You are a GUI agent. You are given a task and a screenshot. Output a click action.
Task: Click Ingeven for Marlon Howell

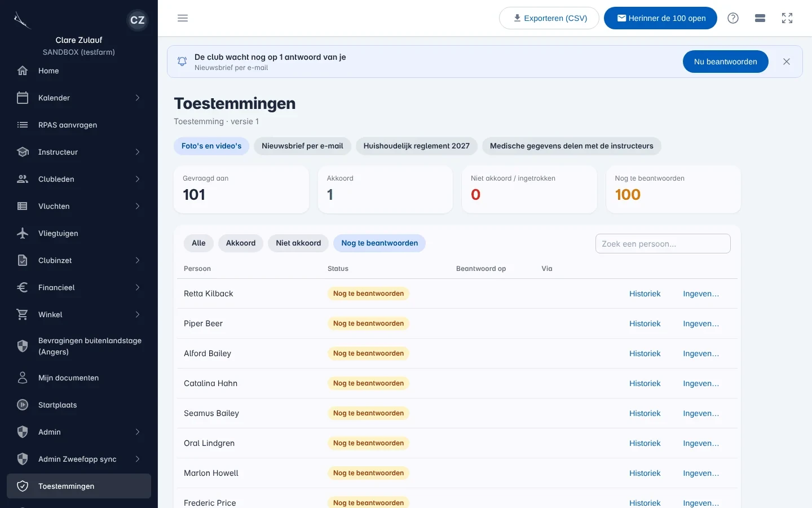(701, 473)
